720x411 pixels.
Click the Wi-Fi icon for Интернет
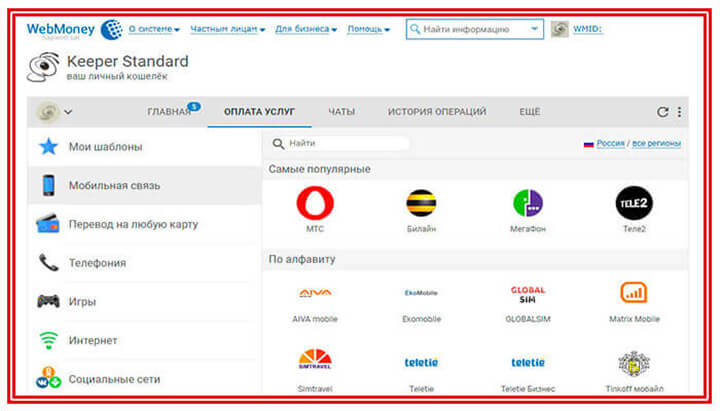click(x=48, y=340)
